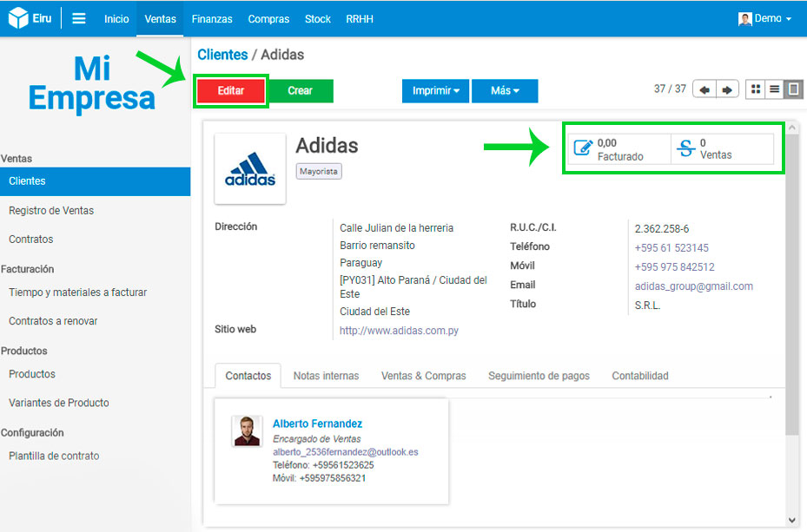Select the Seguimiento de pagos tab
Screen dimensions: 807x532
tap(539, 376)
